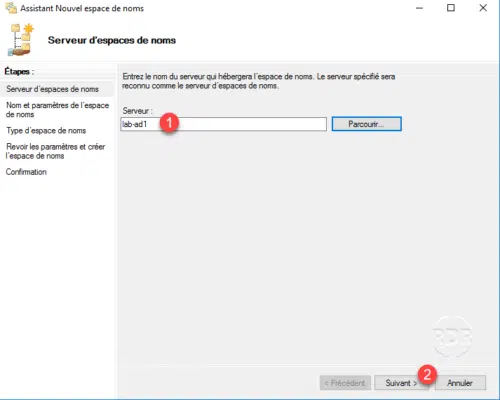Click the Suivant > button

[401, 383]
